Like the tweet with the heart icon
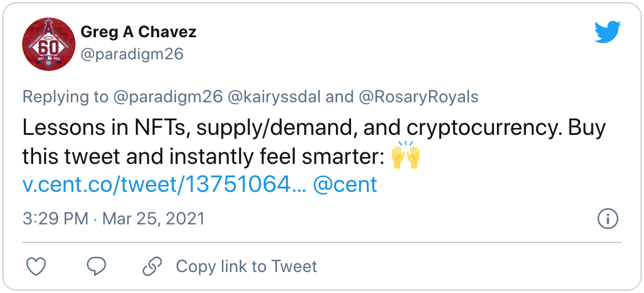The width and height of the screenshot is (644, 293). tap(36, 266)
